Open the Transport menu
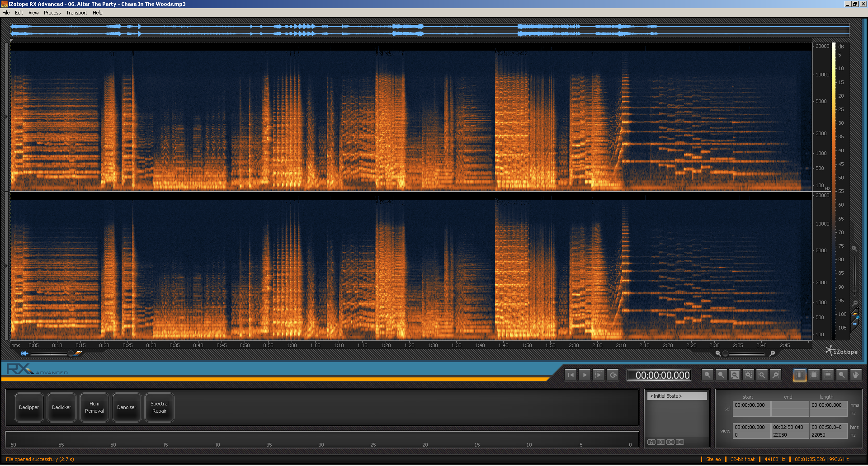 pyautogui.click(x=76, y=12)
